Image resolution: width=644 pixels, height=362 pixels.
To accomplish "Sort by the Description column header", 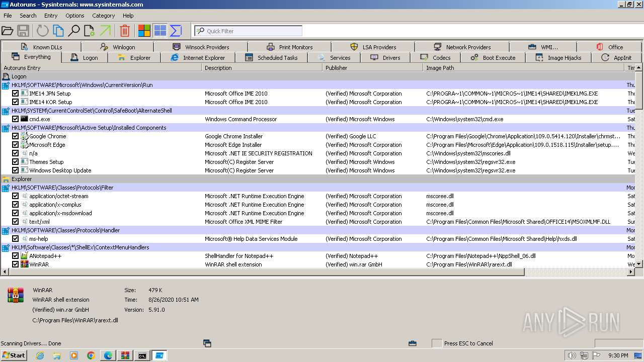I will tap(262, 68).
